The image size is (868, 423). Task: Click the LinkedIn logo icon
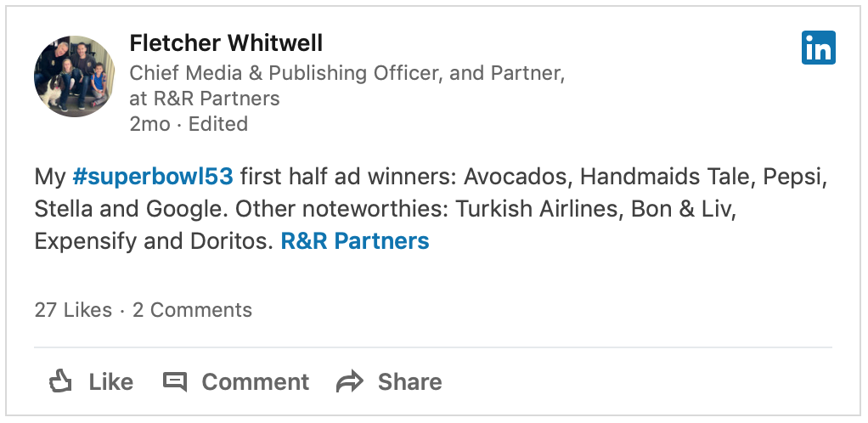(x=818, y=48)
